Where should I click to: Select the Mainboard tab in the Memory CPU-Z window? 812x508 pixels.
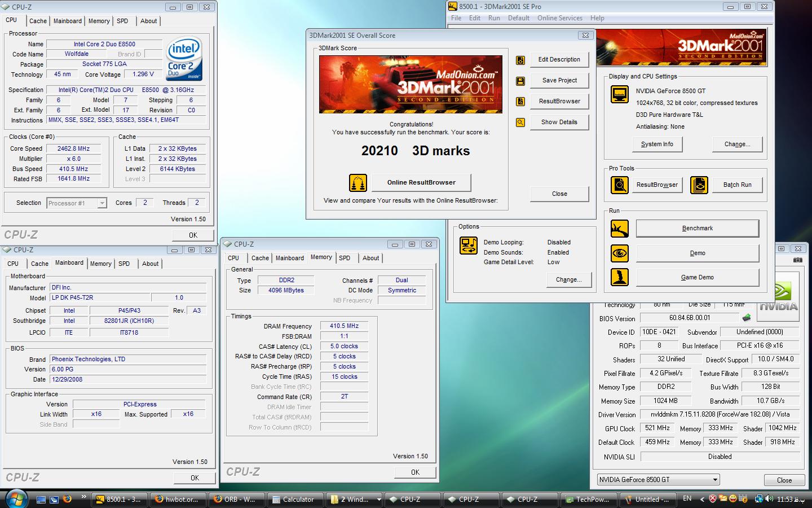click(x=290, y=258)
